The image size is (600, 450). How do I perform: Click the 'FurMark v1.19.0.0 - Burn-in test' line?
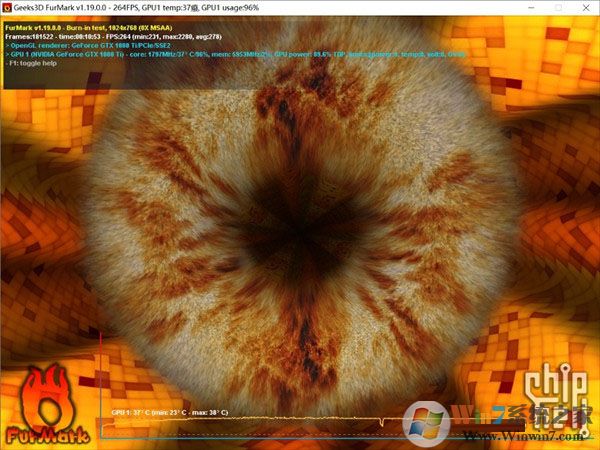click(x=89, y=28)
